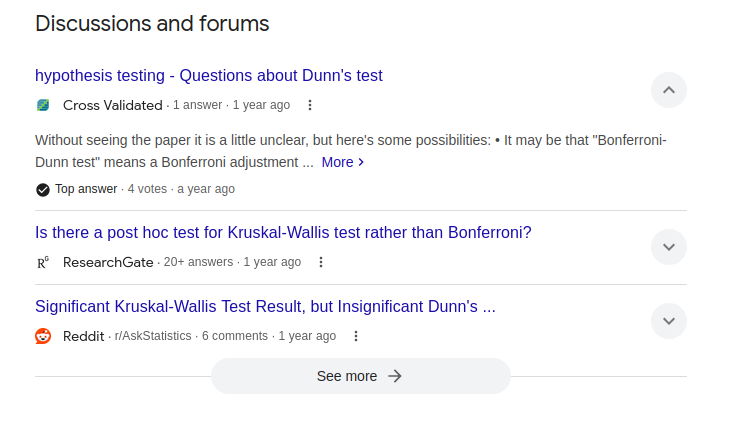Expand the ResearchGate Kruskal-Wallis result
The image size is (739, 436).
(669, 247)
